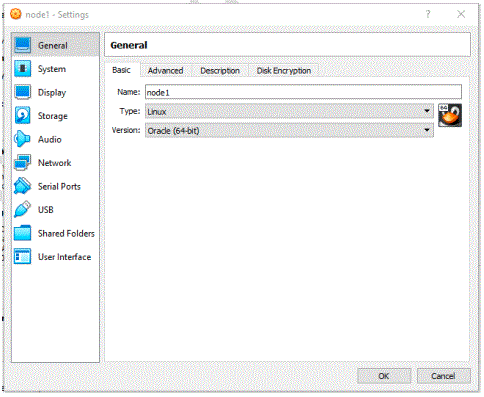This screenshot has height=397, width=484.
Task: Open the Shared Folders icon
Action: click(x=23, y=233)
